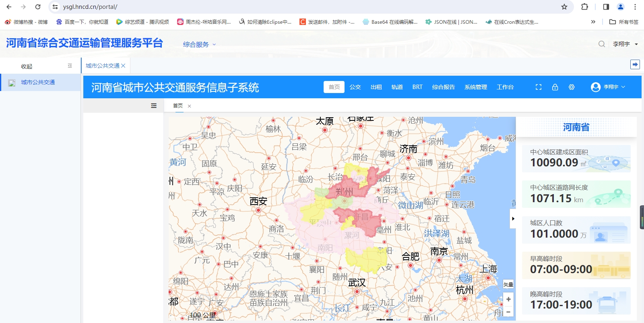Zoom in the map with plus
The width and height of the screenshot is (644, 323).
coord(508,299)
